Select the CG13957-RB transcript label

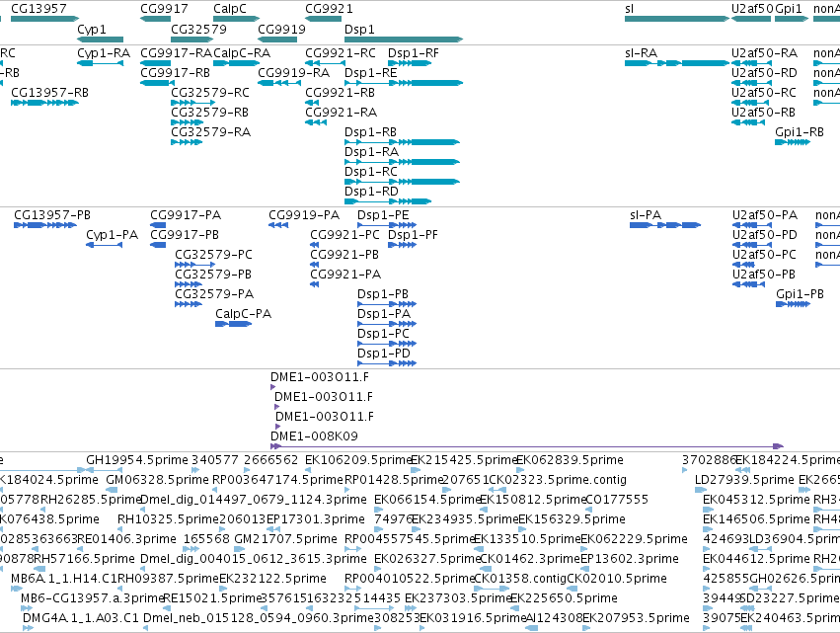pyautogui.click(x=49, y=93)
